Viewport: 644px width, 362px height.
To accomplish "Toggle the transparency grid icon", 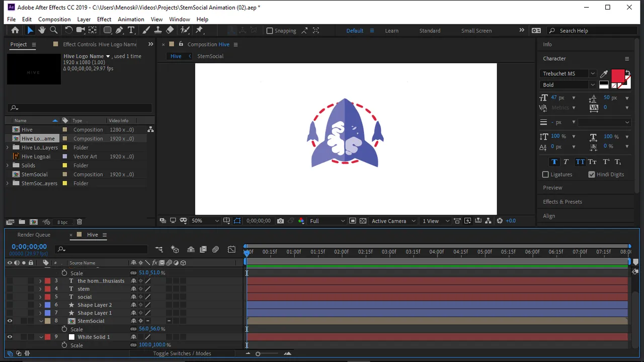I will pyautogui.click(x=363, y=221).
